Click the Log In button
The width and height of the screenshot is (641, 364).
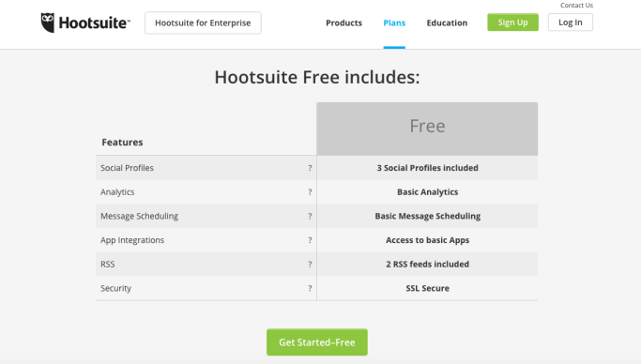[x=571, y=23]
